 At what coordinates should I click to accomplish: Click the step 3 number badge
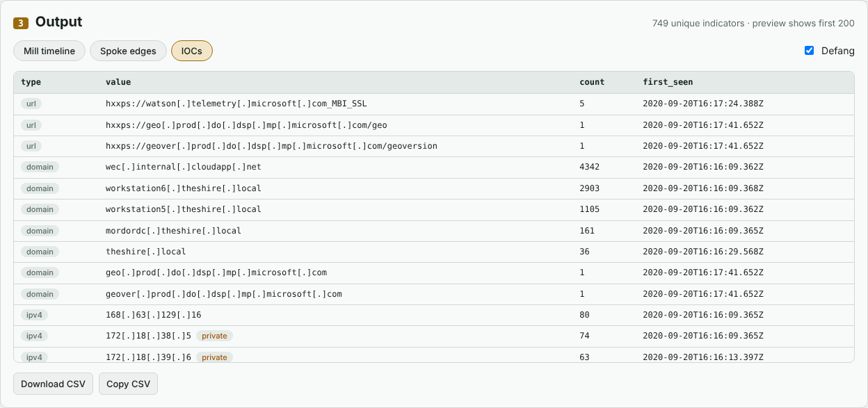[21, 24]
